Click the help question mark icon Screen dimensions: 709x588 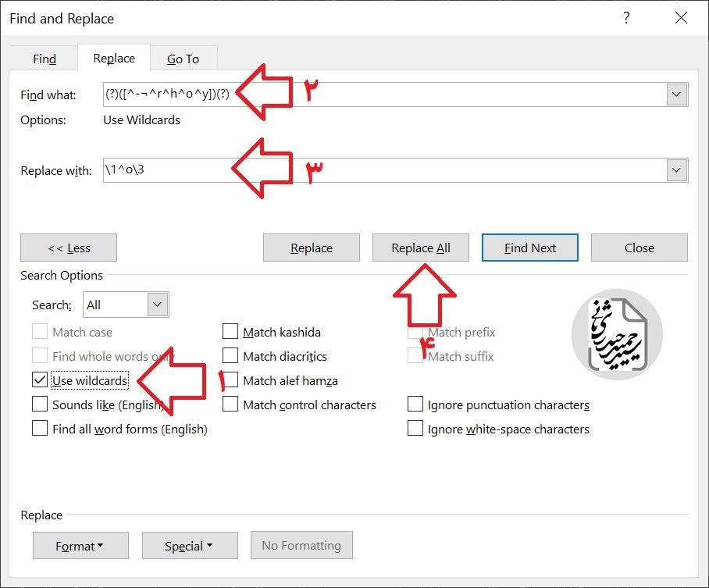(626, 18)
